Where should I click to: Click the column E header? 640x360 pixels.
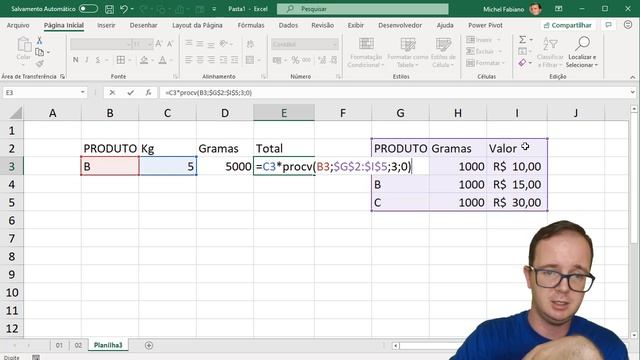284,113
